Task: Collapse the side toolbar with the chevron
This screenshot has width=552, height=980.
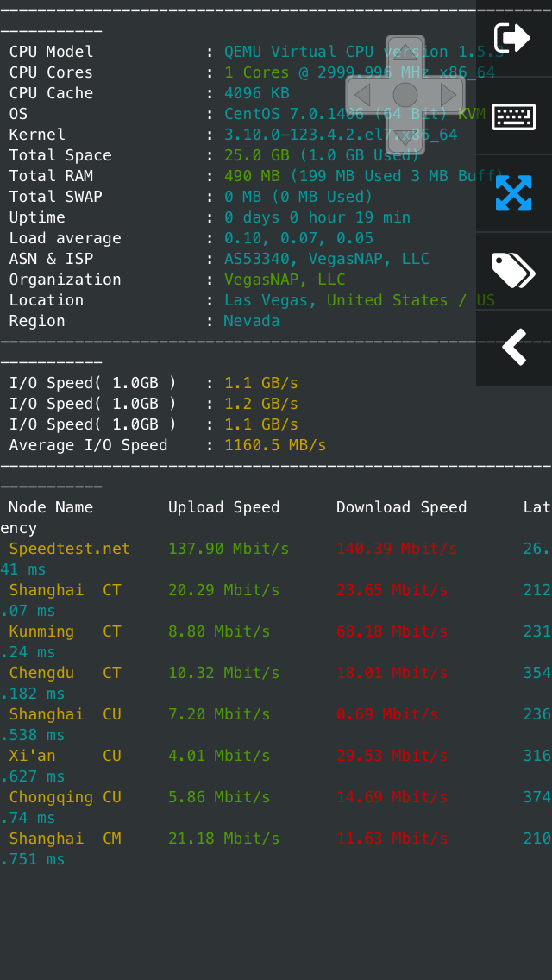Action: [514, 347]
